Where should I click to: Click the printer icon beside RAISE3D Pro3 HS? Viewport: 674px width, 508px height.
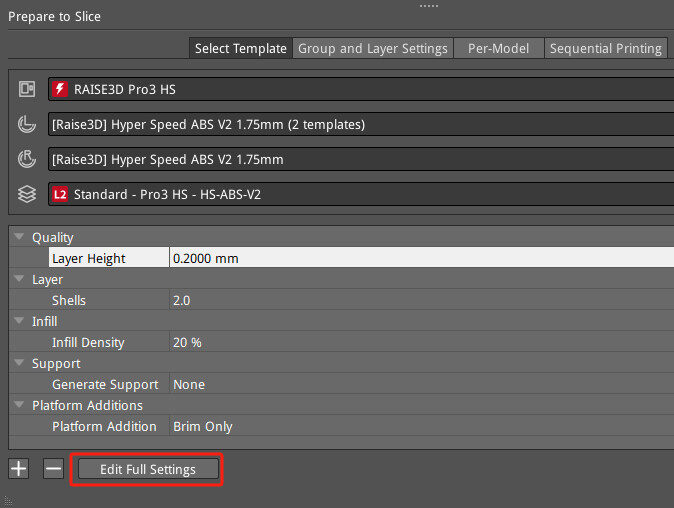click(x=27, y=89)
